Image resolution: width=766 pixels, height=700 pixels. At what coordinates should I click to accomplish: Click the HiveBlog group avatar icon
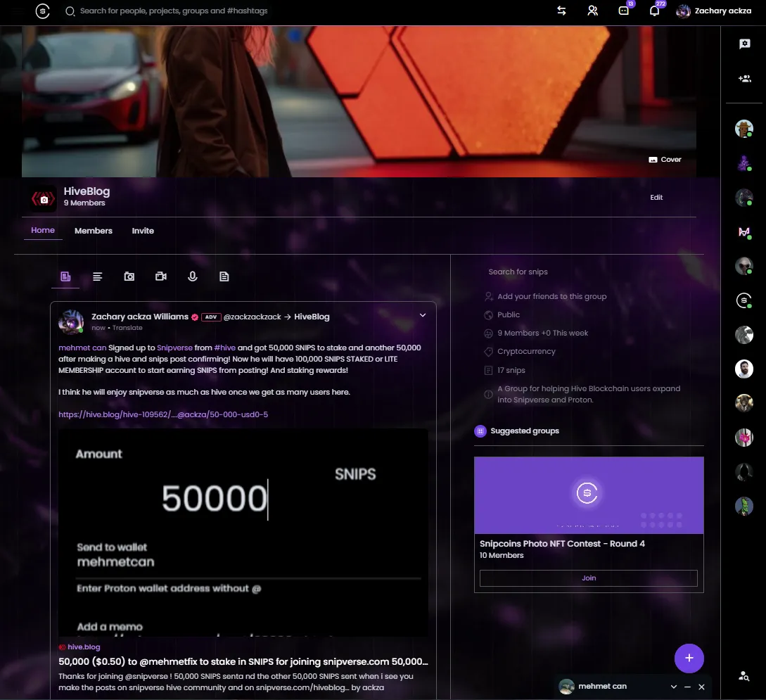pyautogui.click(x=43, y=199)
